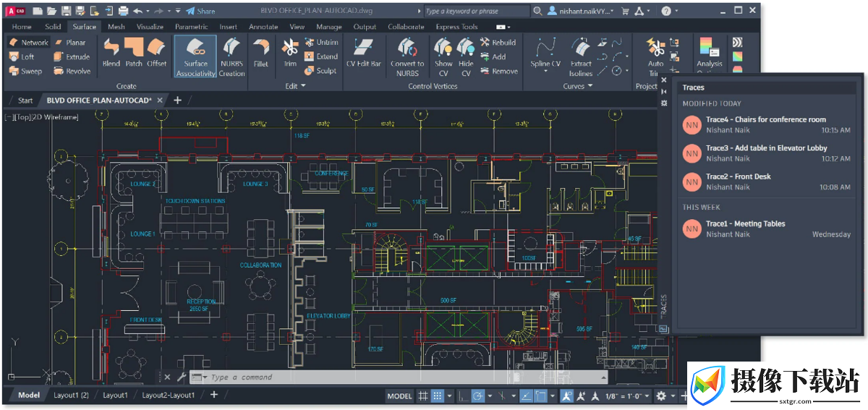Click the keyword search field

coord(476,11)
